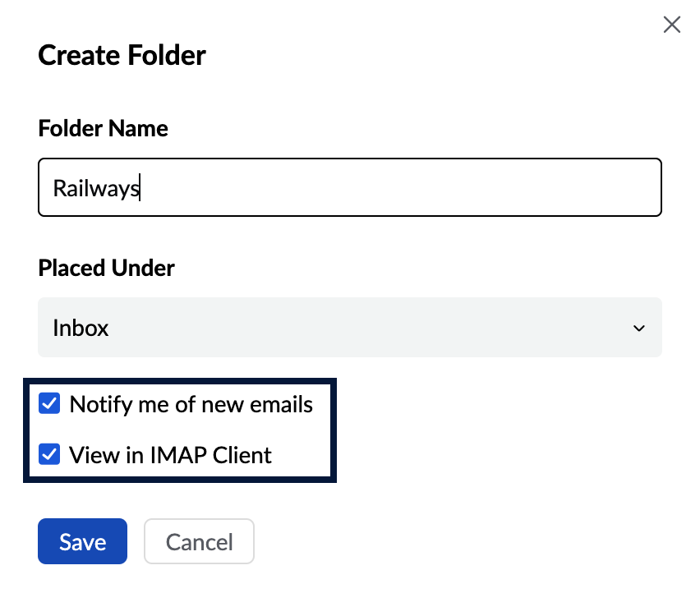
Task: Click the 'Notify me of new emails' label text
Action: click(x=191, y=405)
